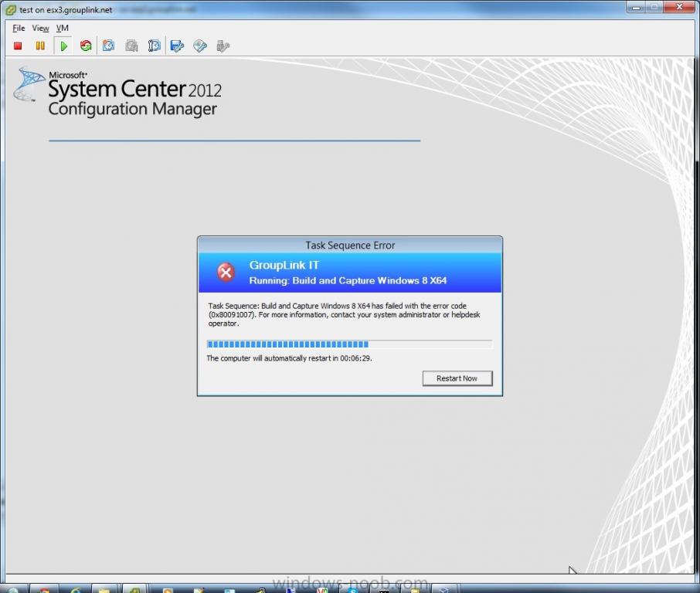Click the error code 0x80091007 message
The height and width of the screenshot is (593, 700).
pyautogui.click(x=344, y=314)
